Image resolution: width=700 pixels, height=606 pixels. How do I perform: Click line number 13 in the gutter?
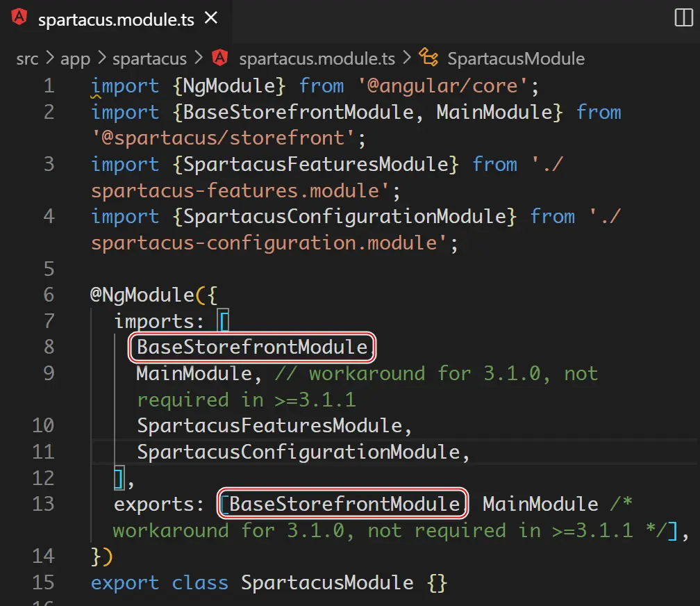point(43,504)
